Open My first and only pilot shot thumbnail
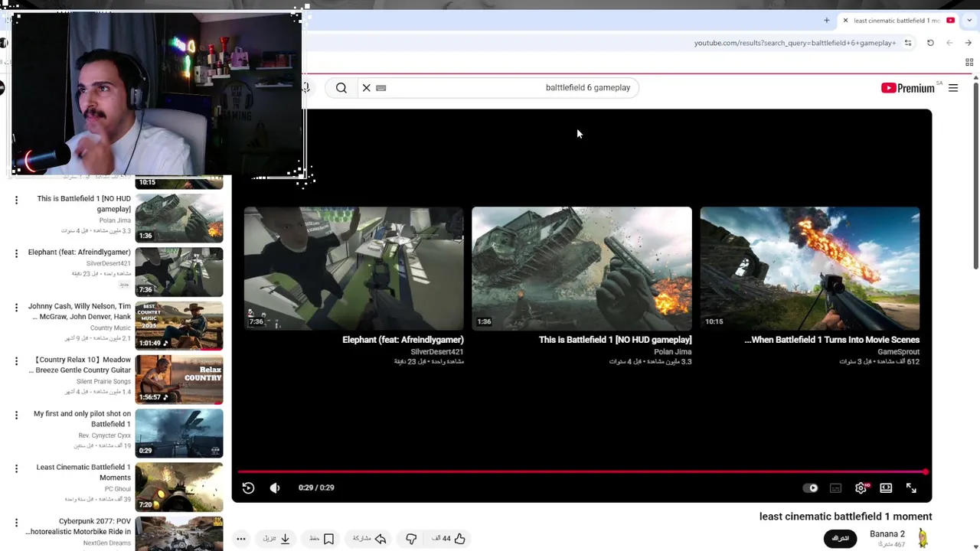 pos(179,433)
